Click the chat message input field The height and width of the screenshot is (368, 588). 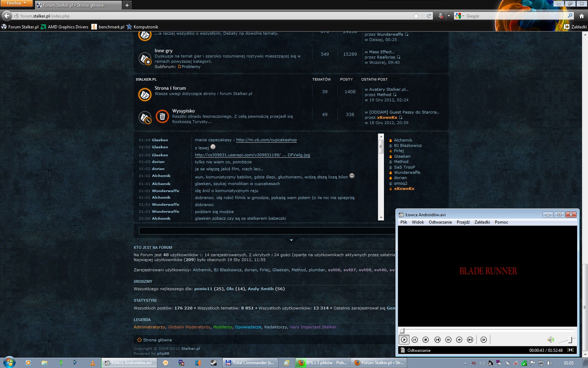[267, 231]
